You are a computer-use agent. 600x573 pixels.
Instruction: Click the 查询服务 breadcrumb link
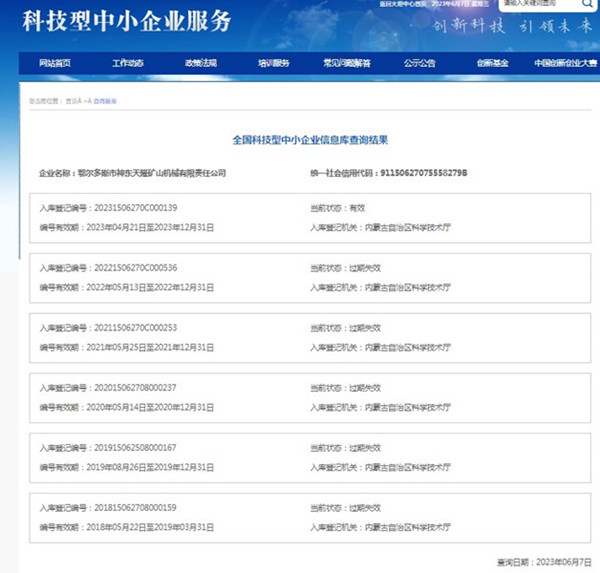point(105,101)
